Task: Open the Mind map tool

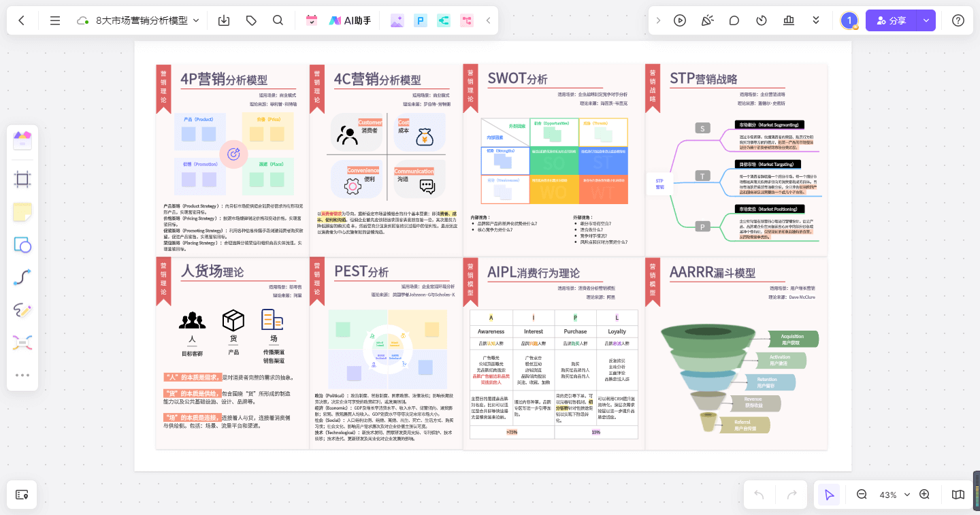Action: pyautogui.click(x=22, y=342)
